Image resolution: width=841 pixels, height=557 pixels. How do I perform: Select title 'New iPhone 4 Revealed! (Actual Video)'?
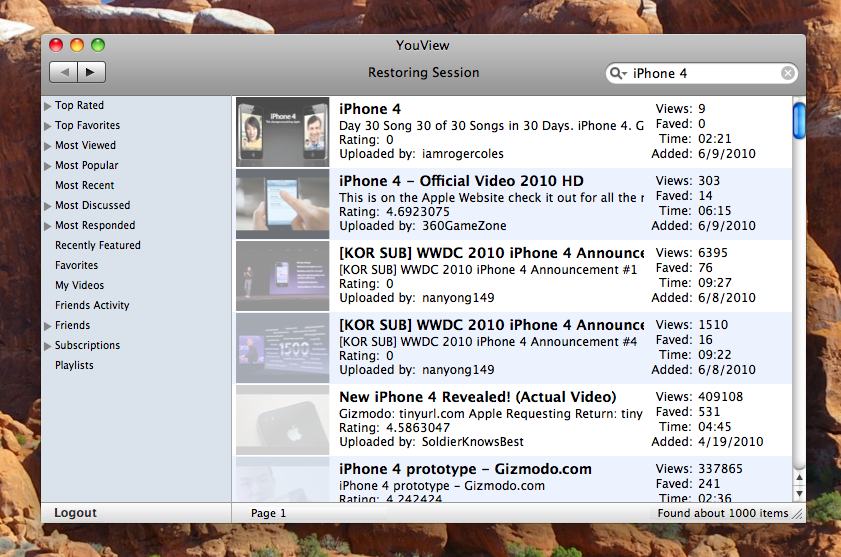(478, 397)
